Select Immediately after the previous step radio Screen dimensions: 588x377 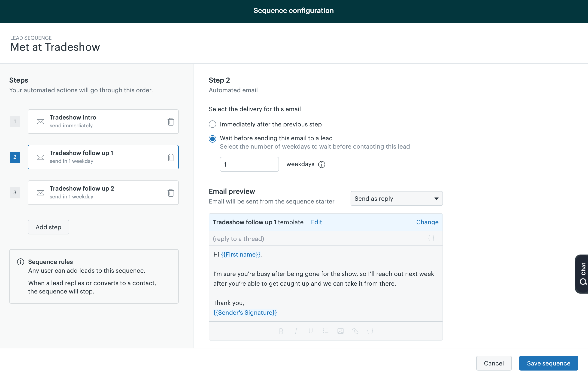212,125
